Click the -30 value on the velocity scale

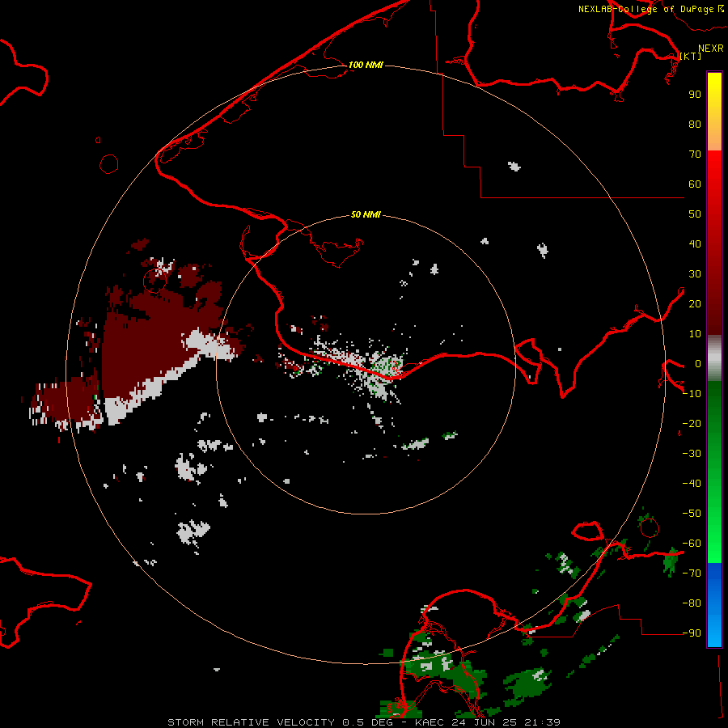pos(692,454)
